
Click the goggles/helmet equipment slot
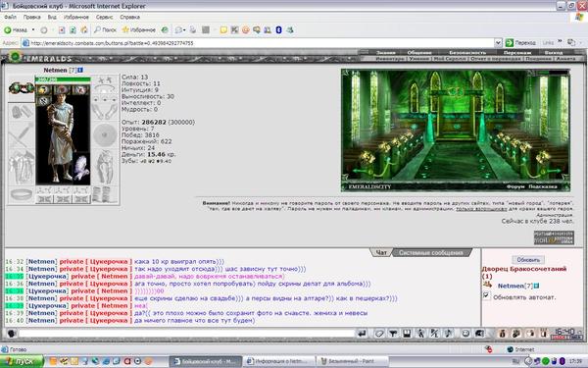click(x=21, y=88)
